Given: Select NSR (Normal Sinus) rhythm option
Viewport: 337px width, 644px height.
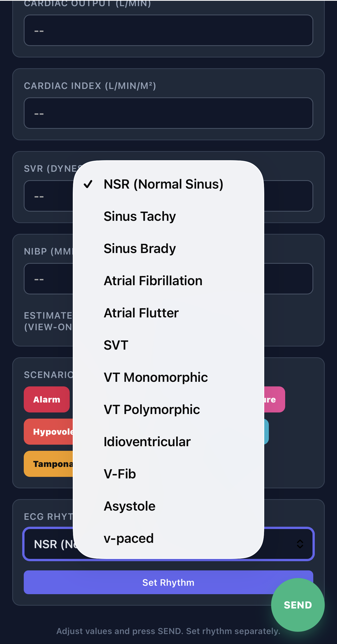Looking at the screenshot, I should 163,184.
